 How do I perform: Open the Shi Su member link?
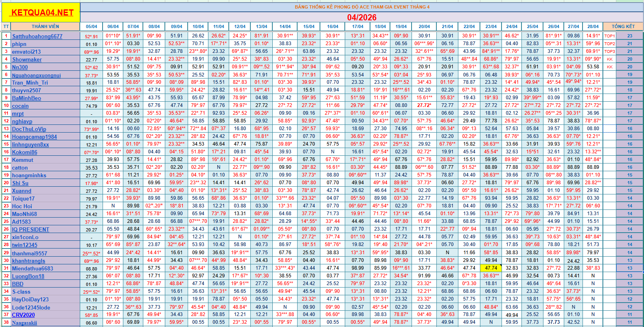(20, 183)
